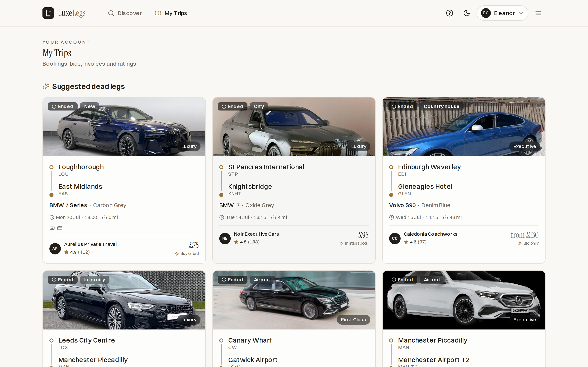The height and width of the screenshot is (367, 588).
Task: Click the LuxeLegs logo icon
Action: 48,13
